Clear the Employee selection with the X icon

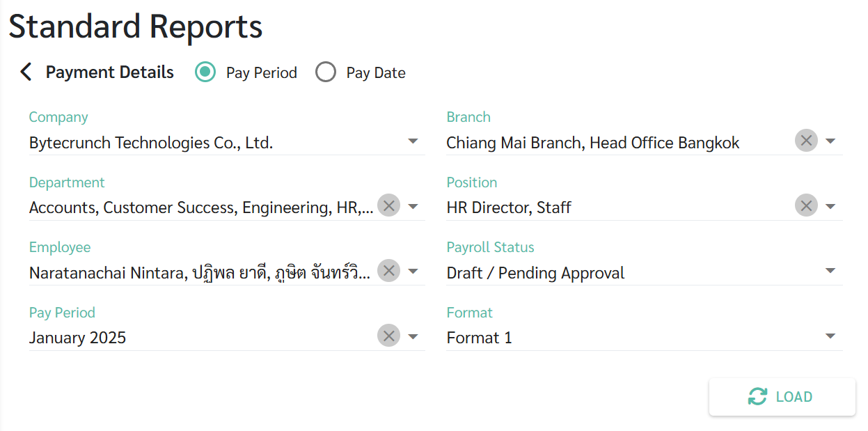(388, 270)
